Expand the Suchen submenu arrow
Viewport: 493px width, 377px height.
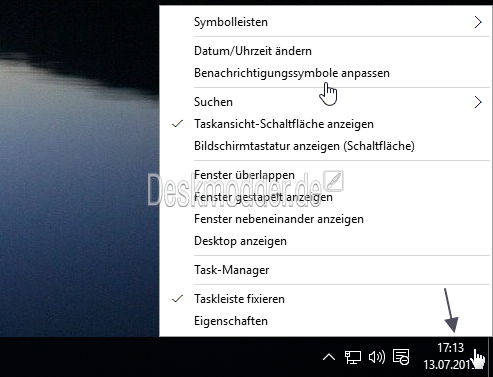478,102
